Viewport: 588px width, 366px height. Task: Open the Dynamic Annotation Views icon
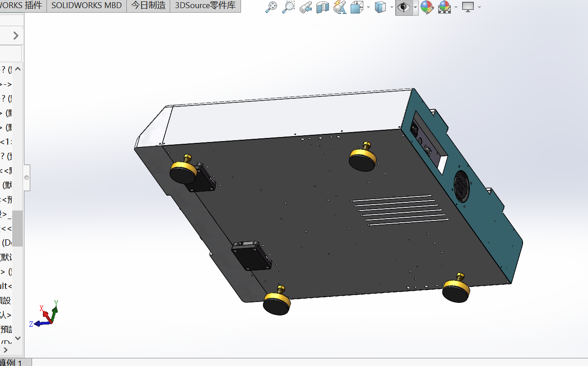tap(339, 7)
